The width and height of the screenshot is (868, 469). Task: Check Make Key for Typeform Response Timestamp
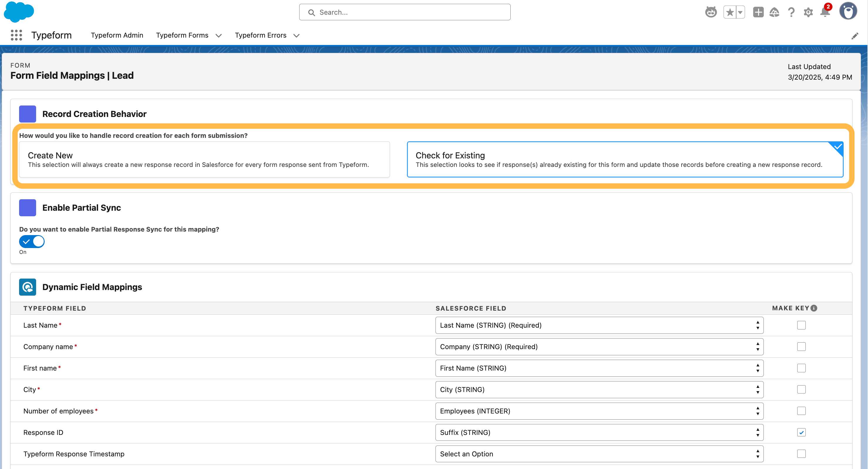tap(801, 454)
